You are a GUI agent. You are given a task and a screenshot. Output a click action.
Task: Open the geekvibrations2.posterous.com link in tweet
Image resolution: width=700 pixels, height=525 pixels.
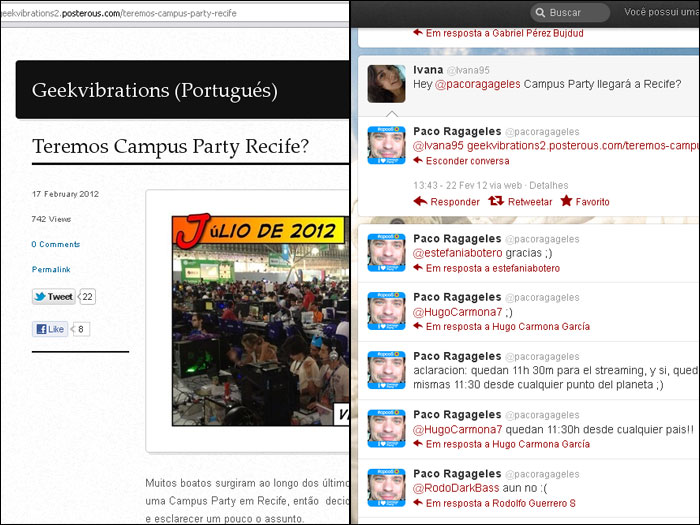[583, 146]
